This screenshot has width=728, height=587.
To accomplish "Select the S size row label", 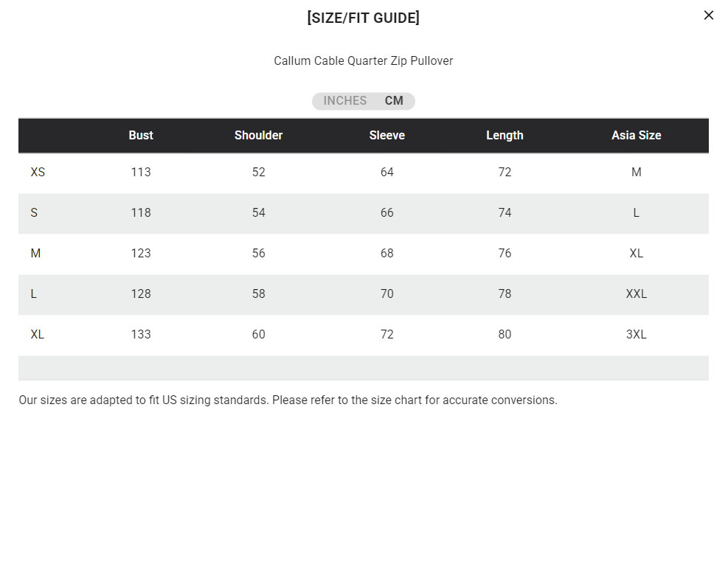I will [34, 213].
